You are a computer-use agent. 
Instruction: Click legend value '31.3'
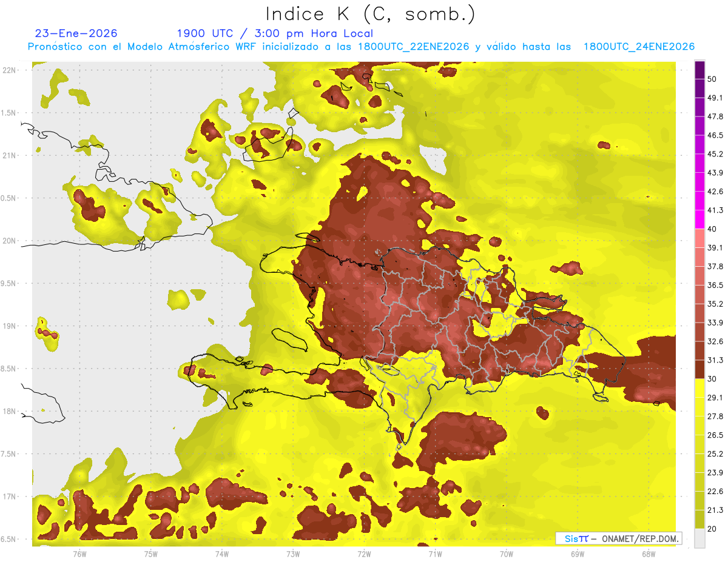tap(715, 360)
